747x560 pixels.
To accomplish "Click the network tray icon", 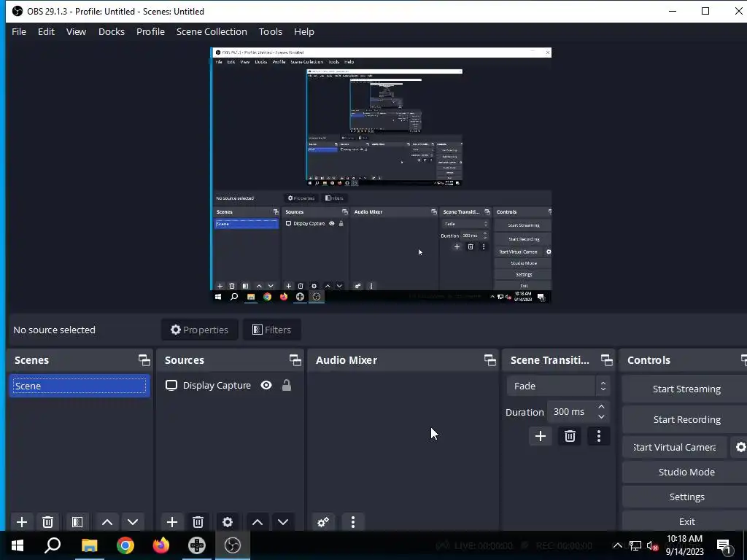I will 635,545.
